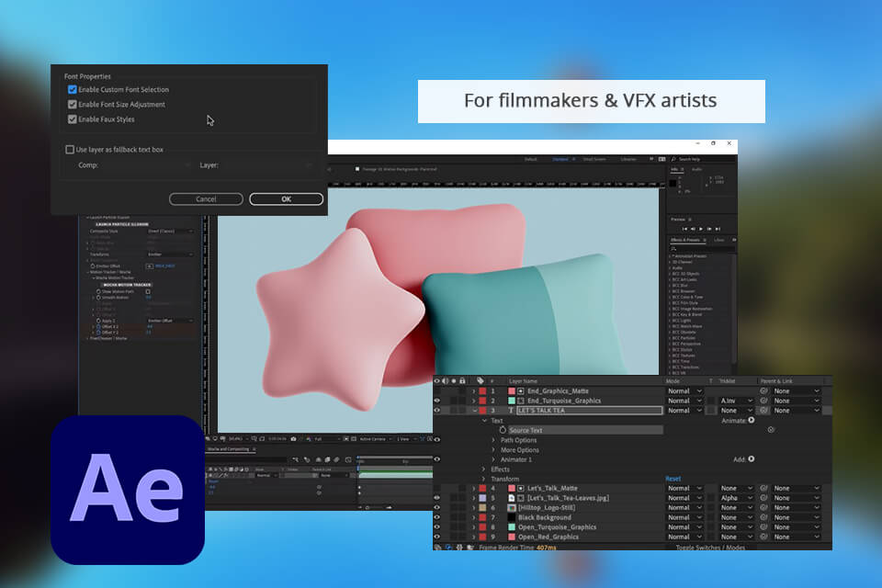Image resolution: width=882 pixels, height=588 pixels.
Task: Click the expression pick whip in Source Text row
Action: (771, 429)
